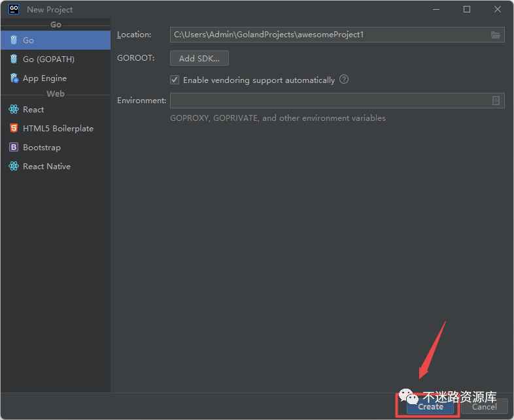Choose App Engine project type
The width and height of the screenshot is (514, 420).
pyautogui.click(x=56, y=78)
